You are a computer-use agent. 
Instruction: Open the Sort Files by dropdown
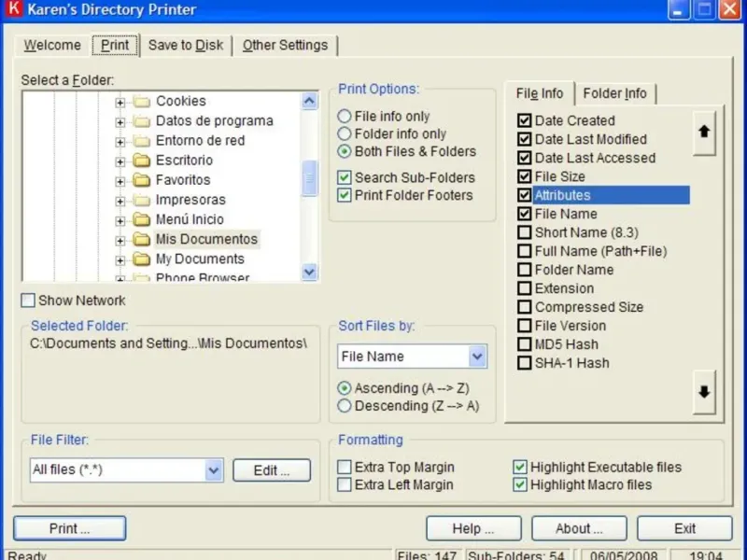coord(477,357)
